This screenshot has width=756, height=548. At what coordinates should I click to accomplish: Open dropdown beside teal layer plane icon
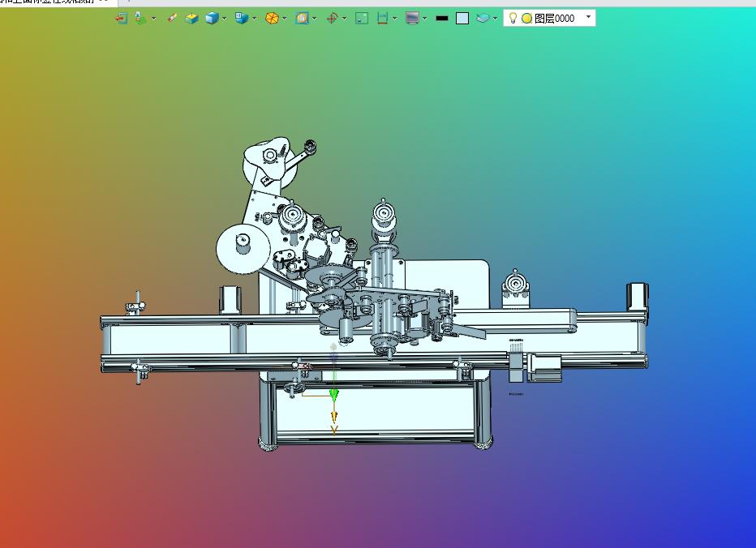[495, 19]
